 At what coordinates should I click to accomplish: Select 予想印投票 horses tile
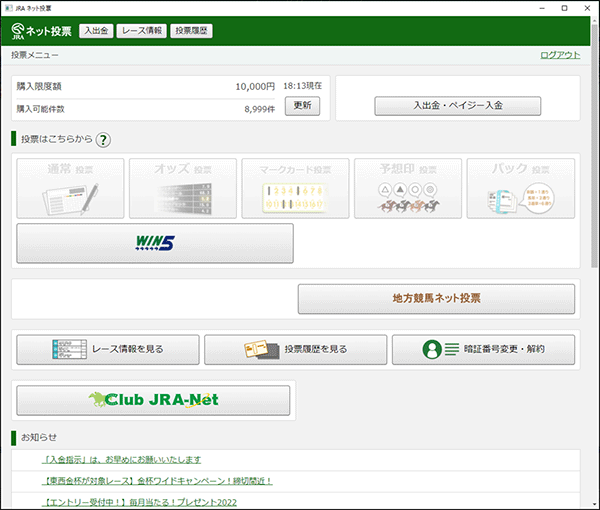[408, 188]
